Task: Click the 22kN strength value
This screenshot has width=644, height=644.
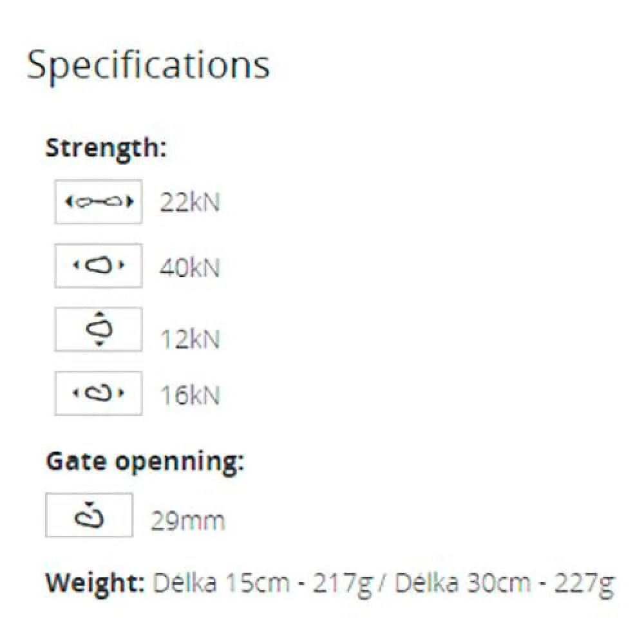Action: pyautogui.click(x=189, y=203)
